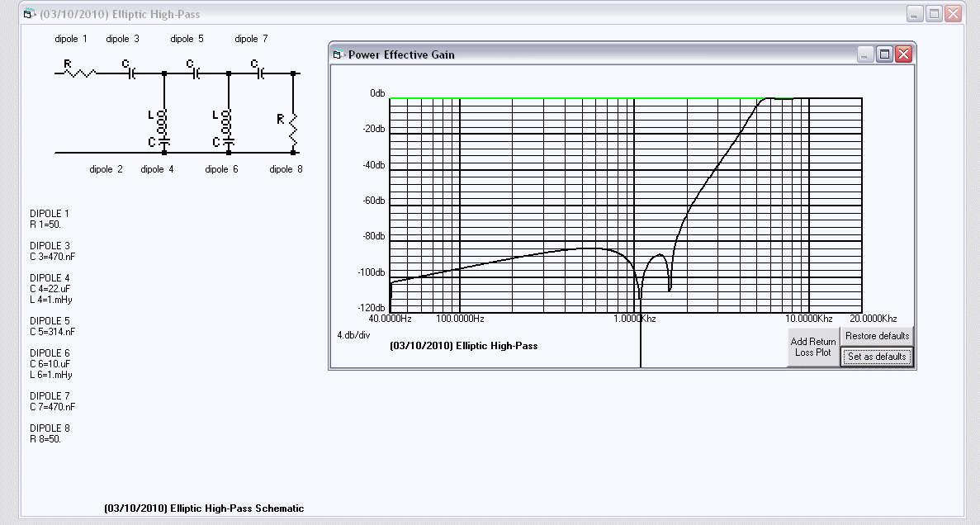The image size is (980, 525).
Task: Open the Elliptic High-Pass main window system icon
Action: pos(30,14)
